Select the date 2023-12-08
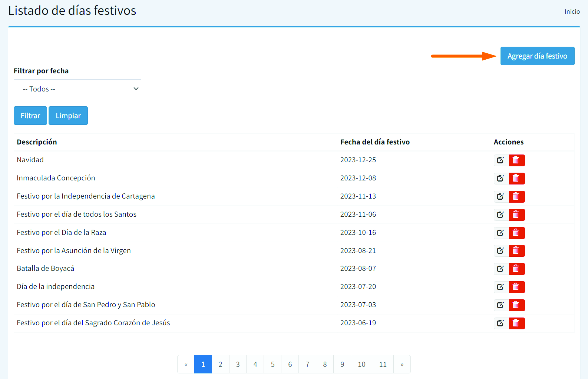Viewport: 588px width, 379px height. [358, 178]
